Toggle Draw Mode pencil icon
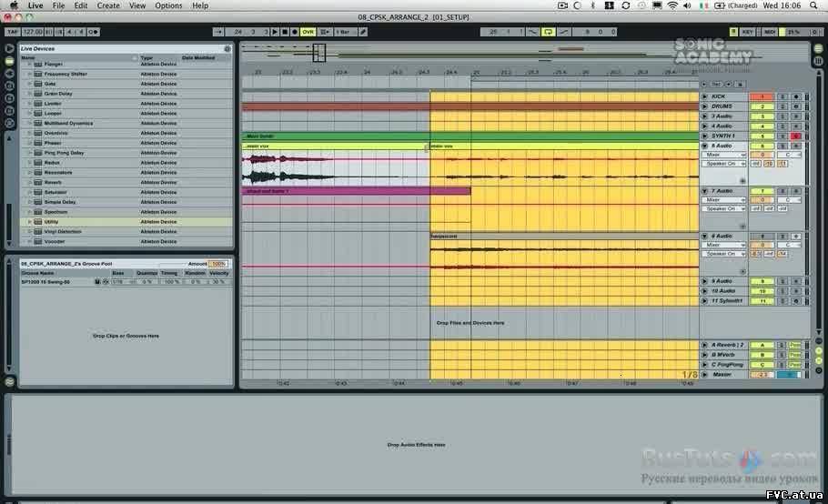The width and height of the screenshot is (828, 504). [x=363, y=32]
